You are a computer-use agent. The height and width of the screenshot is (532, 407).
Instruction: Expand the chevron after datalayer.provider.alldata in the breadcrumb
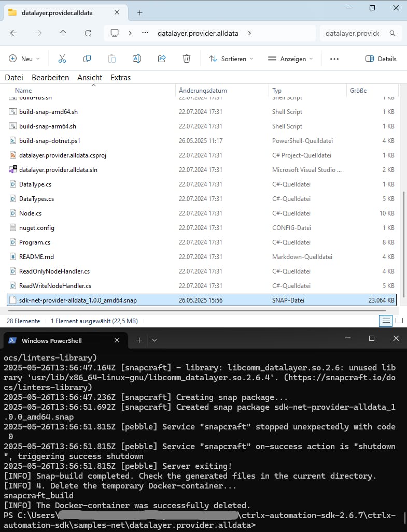pyautogui.click(x=249, y=33)
